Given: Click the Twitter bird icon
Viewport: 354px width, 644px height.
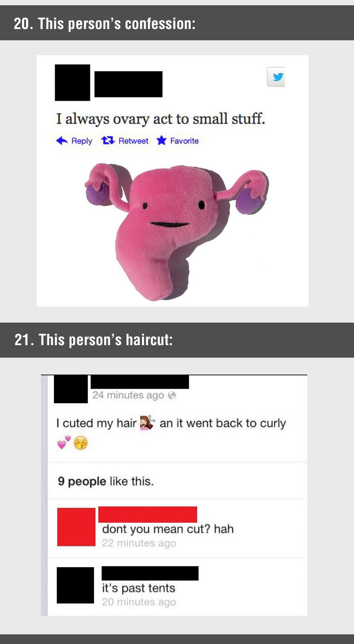Looking at the screenshot, I should (x=276, y=77).
